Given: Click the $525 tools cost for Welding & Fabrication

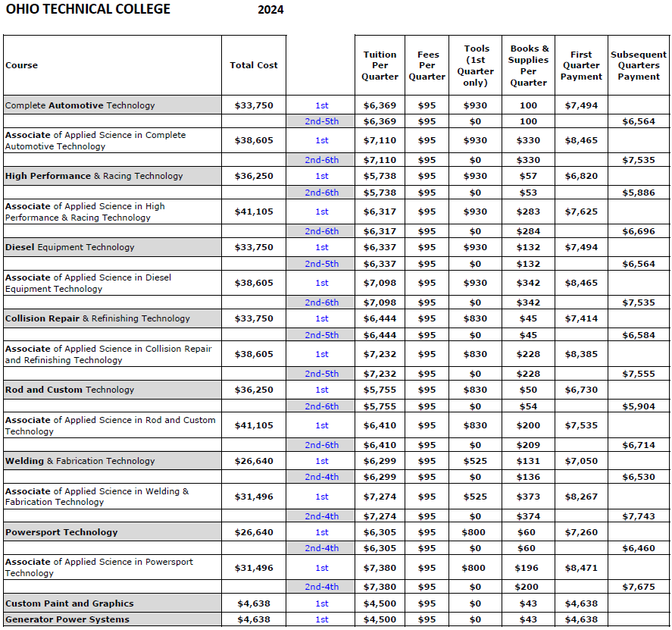Looking at the screenshot, I should click(x=475, y=461).
